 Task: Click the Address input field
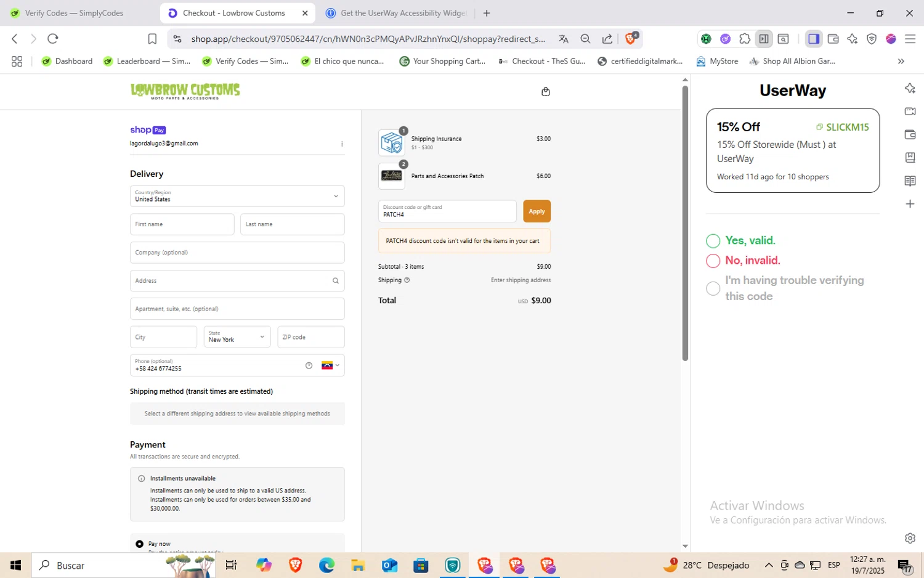[x=237, y=280]
